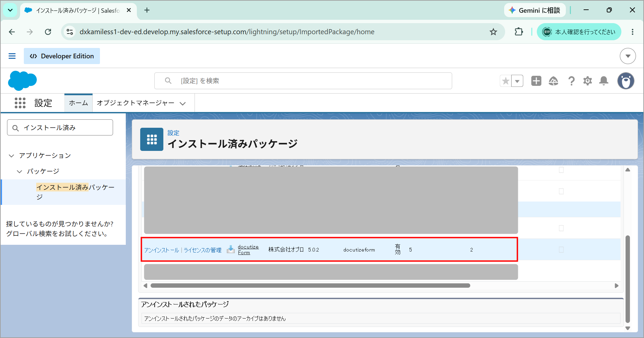Open the setup gear icon
The image size is (644, 338).
click(x=587, y=81)
